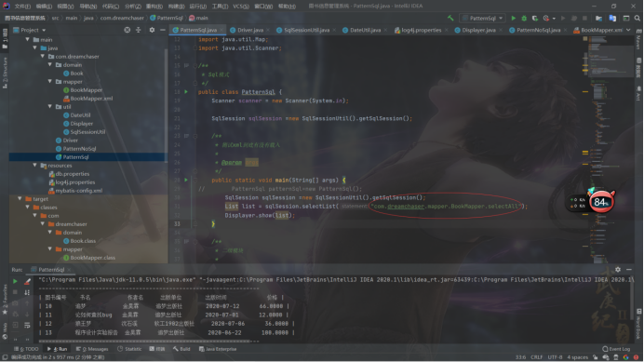This screenshot has height=362, width=644.
Task: Switch to the log4j.properties tab
Action: (x=421, y=30)
